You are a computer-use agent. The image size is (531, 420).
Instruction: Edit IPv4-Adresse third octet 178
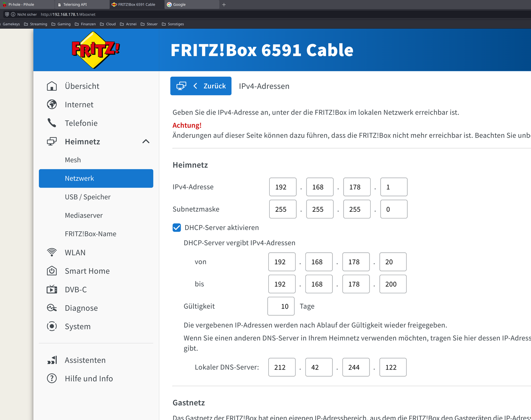pyautogui.click(x=357, y=187)
